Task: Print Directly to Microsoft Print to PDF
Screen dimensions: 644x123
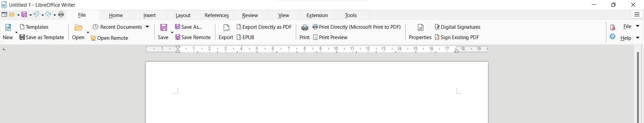Action: [x=357, y=27]
